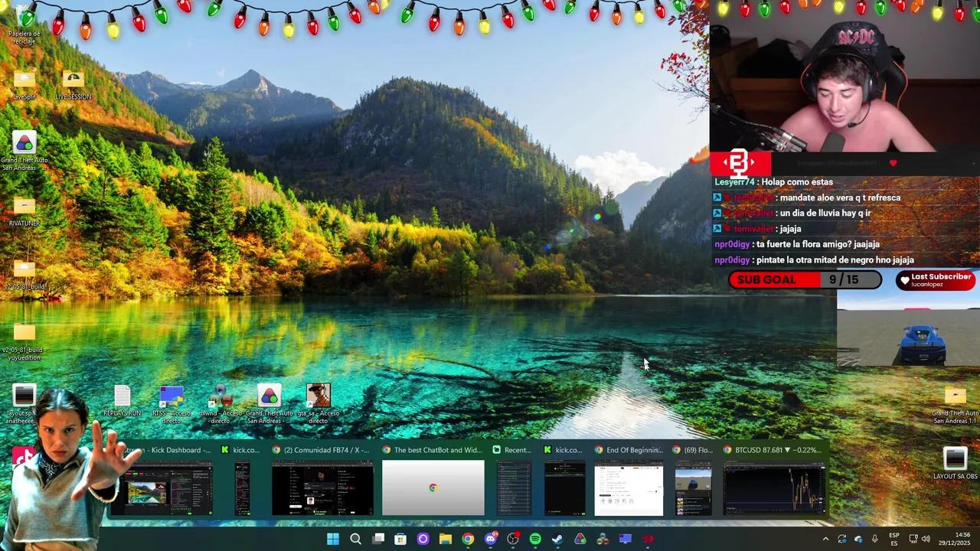Open File Explorer from the taskbar

click(x=446, y=540)
